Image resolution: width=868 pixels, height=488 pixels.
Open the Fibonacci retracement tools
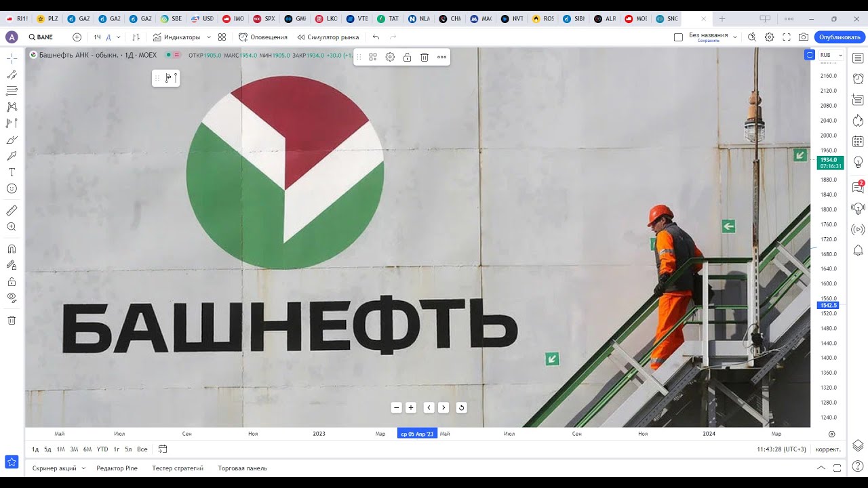click(12, 90)
